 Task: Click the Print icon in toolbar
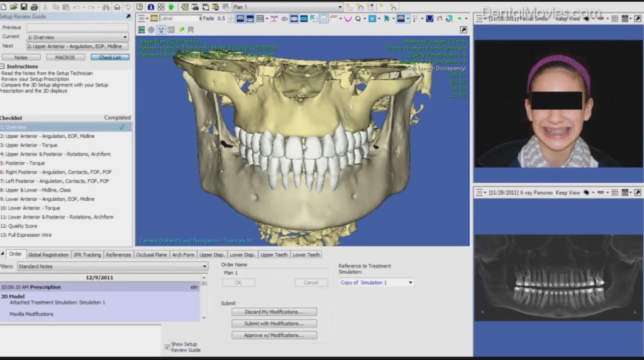[x=33, y=7]
